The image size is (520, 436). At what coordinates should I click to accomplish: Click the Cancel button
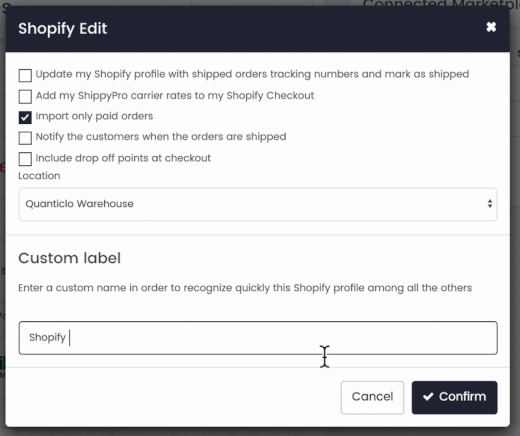tap(372, 397)
